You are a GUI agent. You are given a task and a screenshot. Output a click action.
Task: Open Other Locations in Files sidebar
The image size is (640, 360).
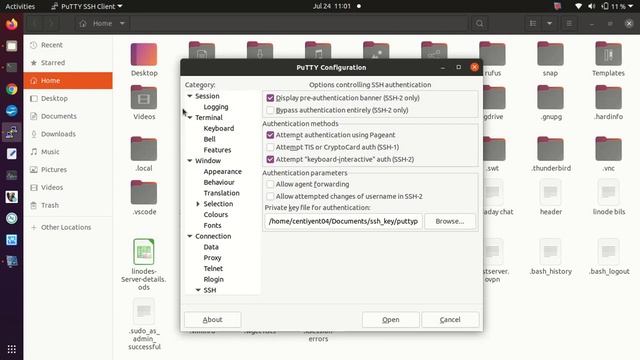pos(68,227)
